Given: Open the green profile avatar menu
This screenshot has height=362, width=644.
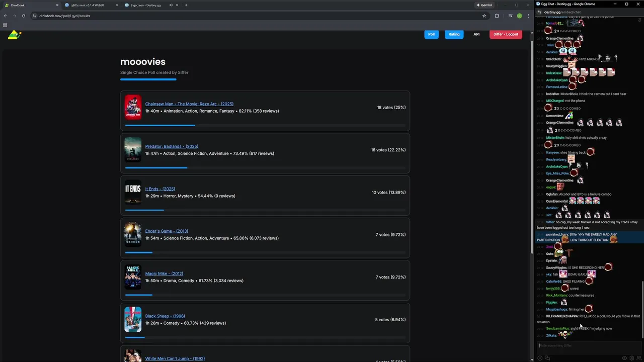Looking at the screenshot, I should coord(520,16).
